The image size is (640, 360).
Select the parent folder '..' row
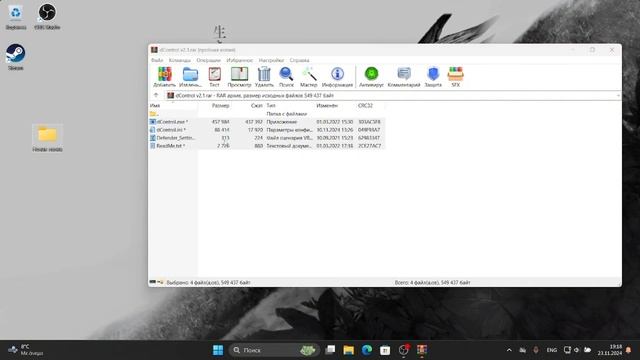tap(267, 113)
